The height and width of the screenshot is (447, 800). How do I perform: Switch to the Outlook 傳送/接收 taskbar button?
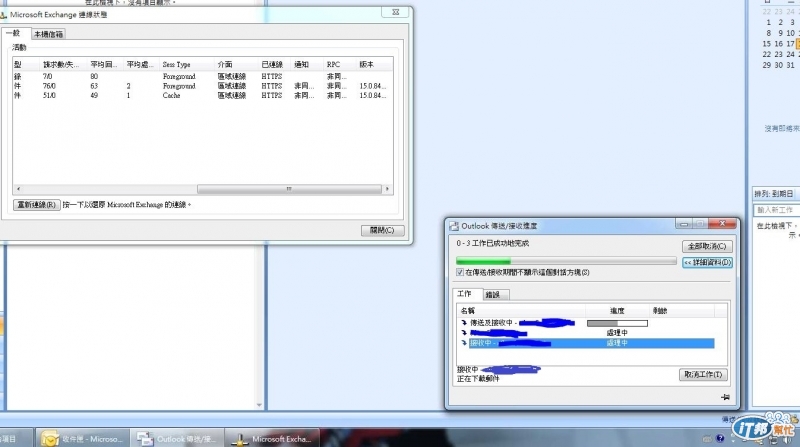click(x=177, y=438)
